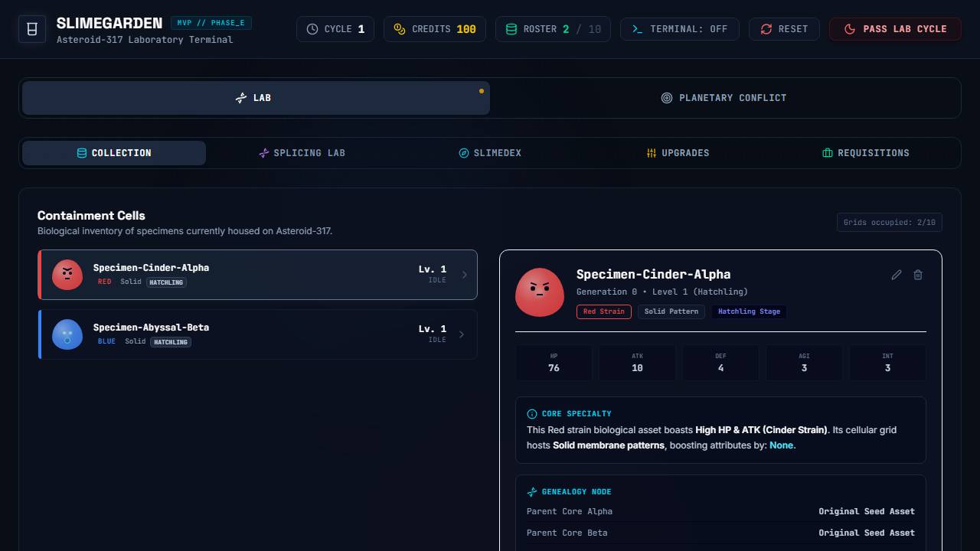Click the pencil rename icon for Specimen-Cinder-Alpha
Image resolution: width=980 pixels, height=551 pixels.
click(897, 275)
